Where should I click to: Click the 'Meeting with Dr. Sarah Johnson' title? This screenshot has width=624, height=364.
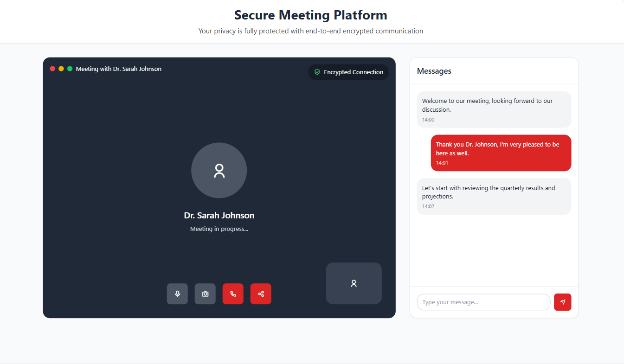coord(119,69)
